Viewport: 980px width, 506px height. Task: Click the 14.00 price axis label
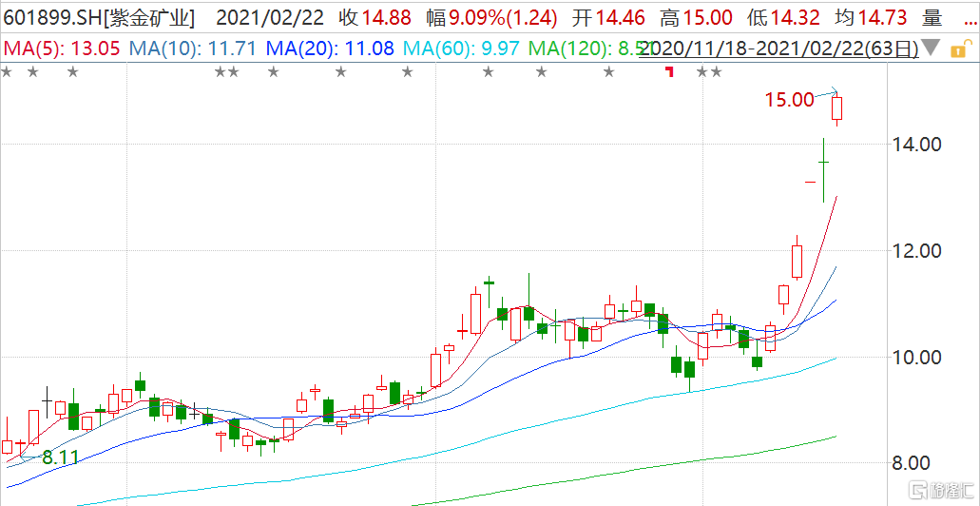click(915, 145)
